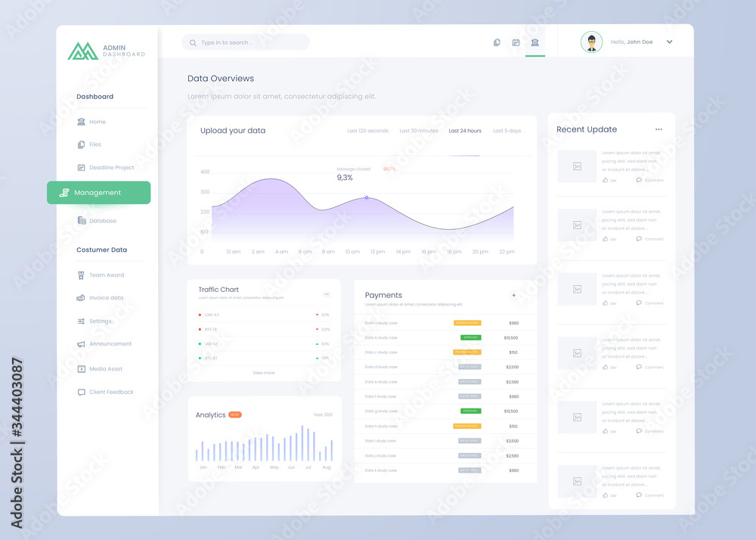
Task: Click the 'BTC 1.8' traffic row
Action: tap(264, 329)
